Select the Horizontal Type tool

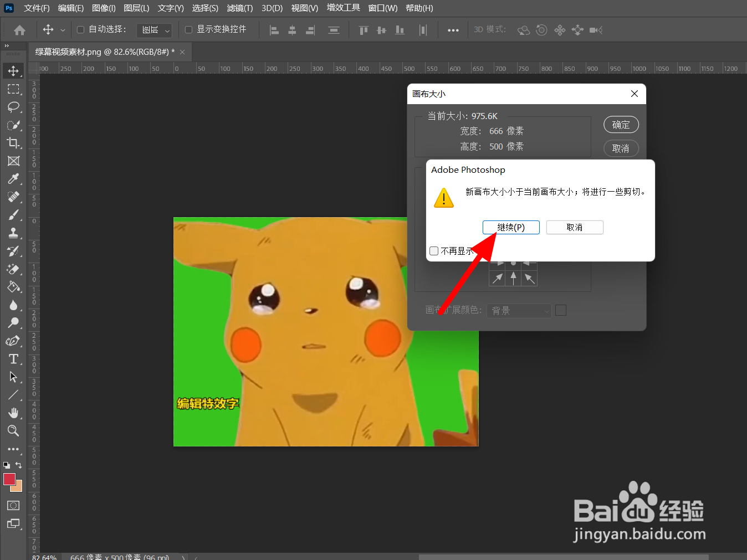coord(13,359)
